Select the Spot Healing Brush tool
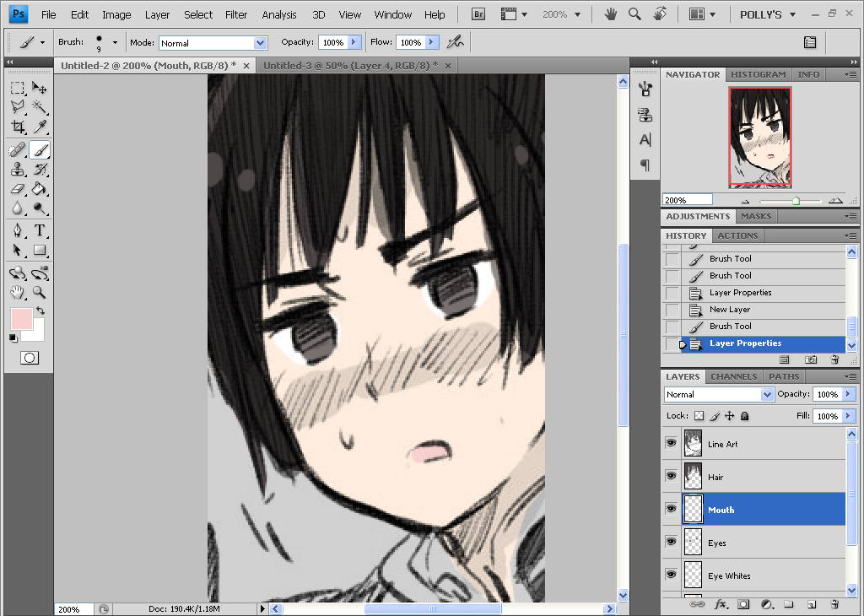The width and height of the screenshot is (864, 616). click(18, 149)
